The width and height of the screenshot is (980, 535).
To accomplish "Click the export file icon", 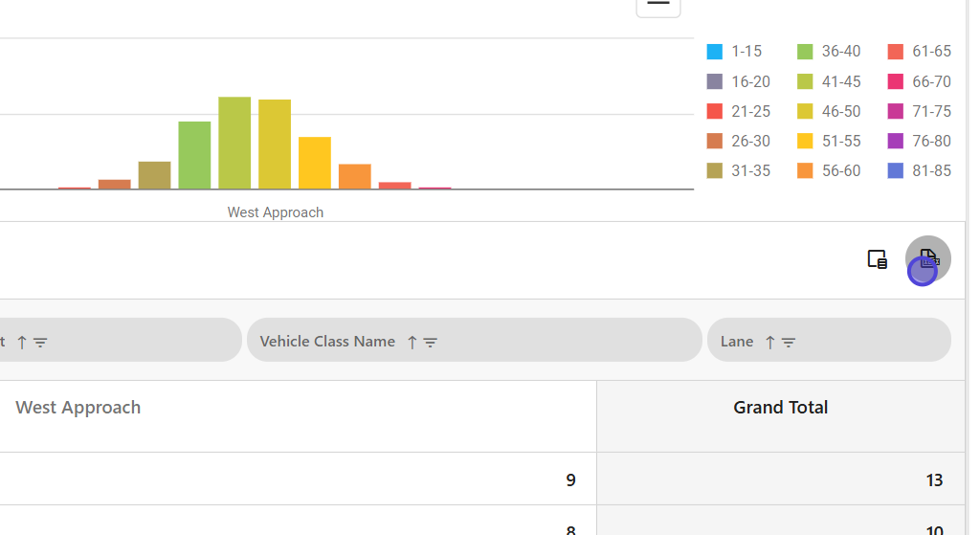I will pyautogui.click(x=927, y=258).
